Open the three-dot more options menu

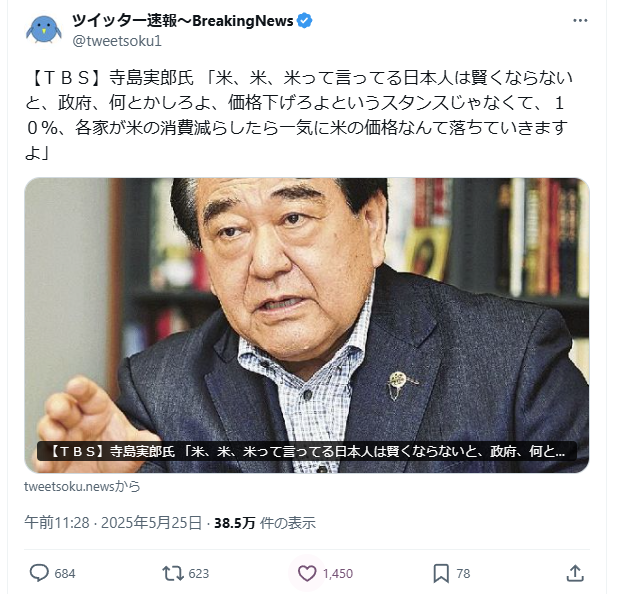tap(580, 20)
